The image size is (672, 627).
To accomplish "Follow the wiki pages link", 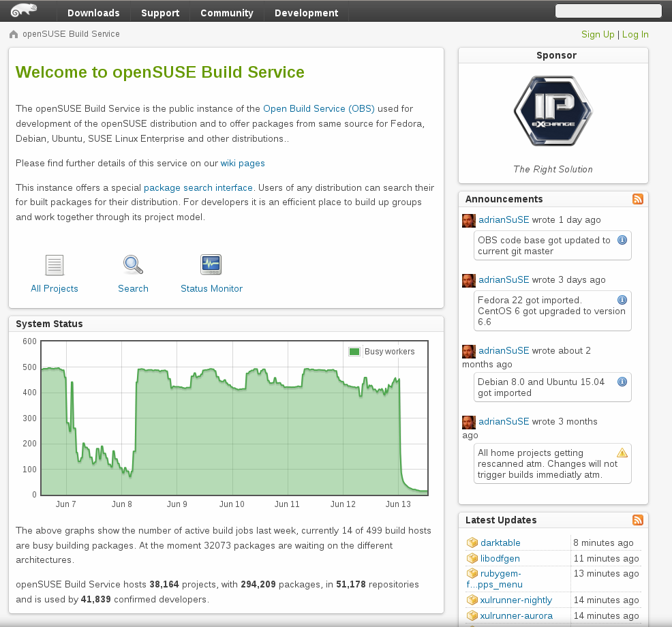I will point(243,164).
